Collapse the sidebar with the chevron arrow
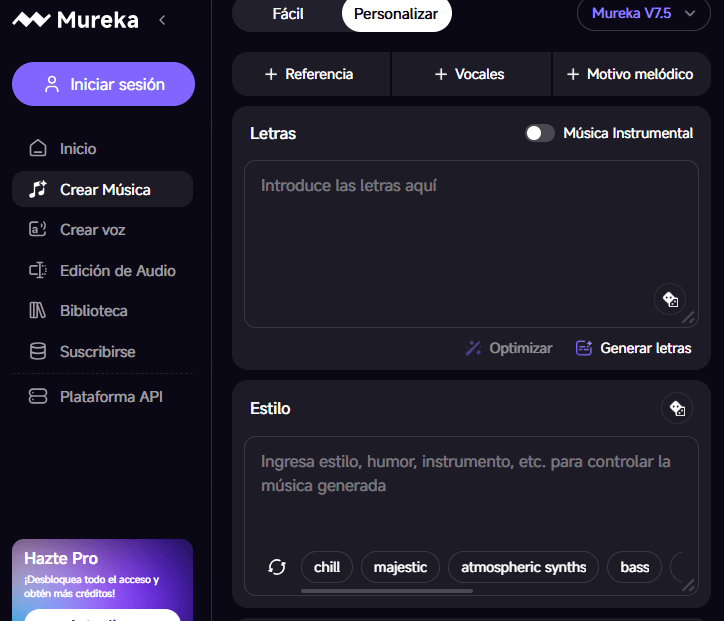724x621 pixels. tap(162, 20)
